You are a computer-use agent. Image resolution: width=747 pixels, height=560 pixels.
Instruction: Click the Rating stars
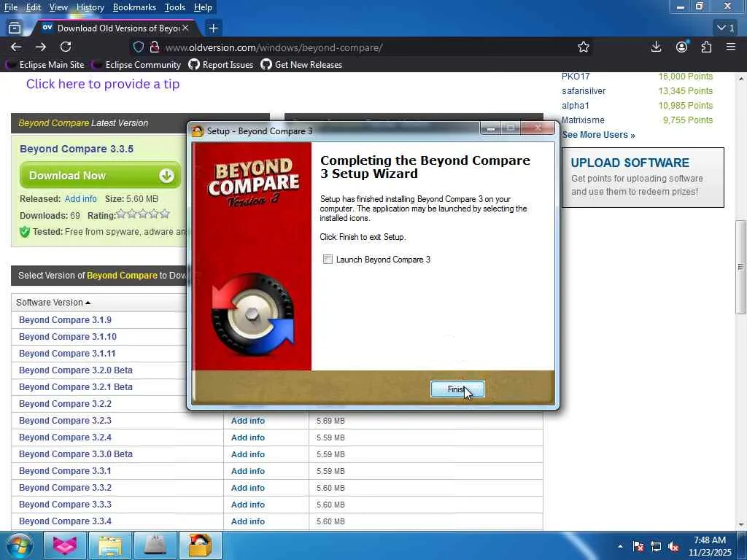tap(144, 214)
